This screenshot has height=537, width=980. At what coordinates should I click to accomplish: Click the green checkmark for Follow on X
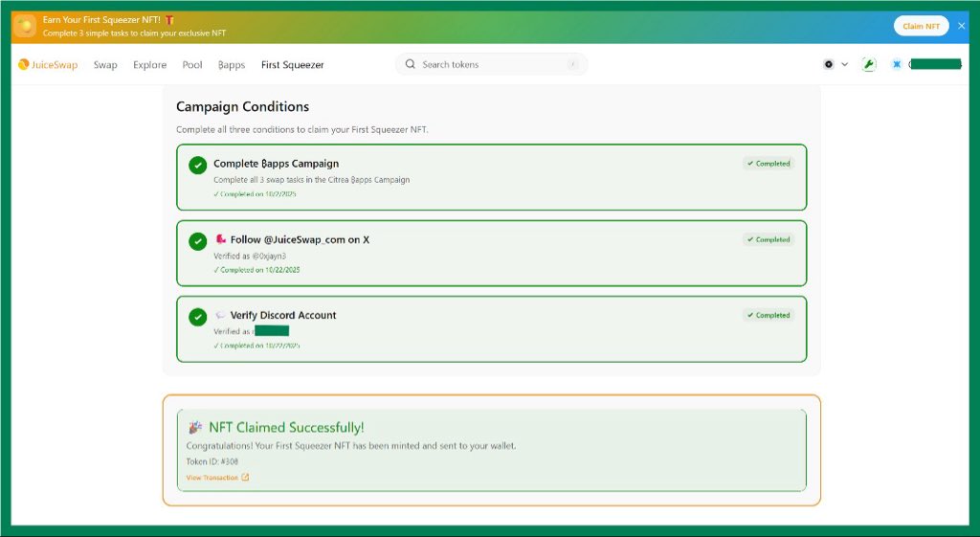[x=197, y=241]
